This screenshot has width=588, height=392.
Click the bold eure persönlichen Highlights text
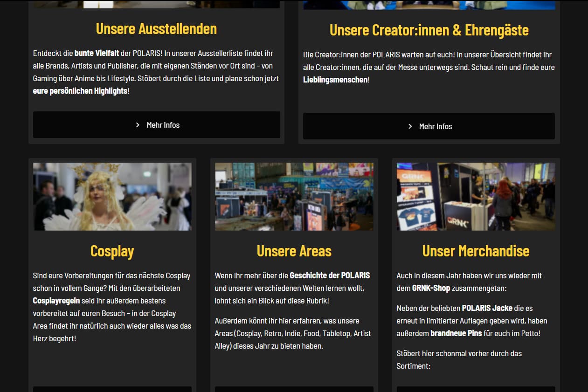click(x=80, y=91)
